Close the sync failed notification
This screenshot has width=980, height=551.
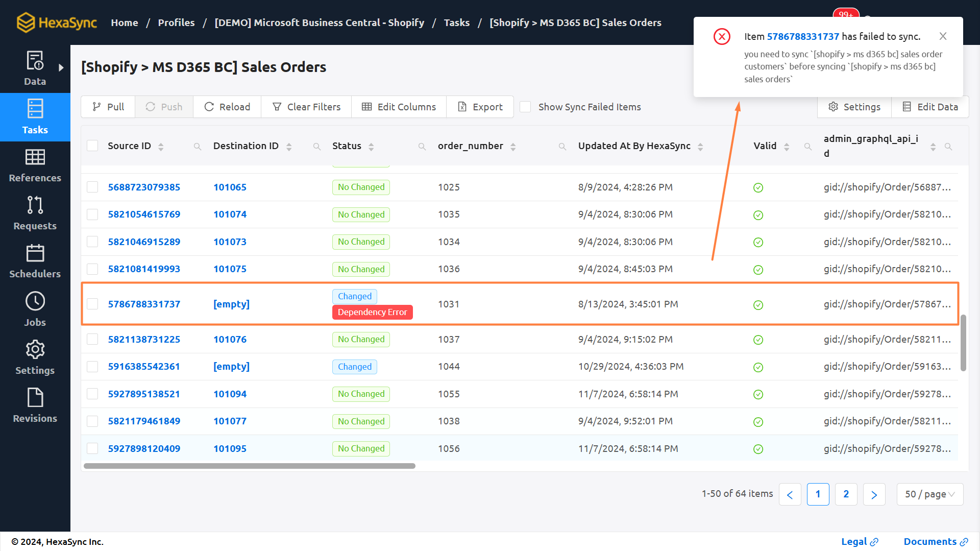tap(943, 36)
